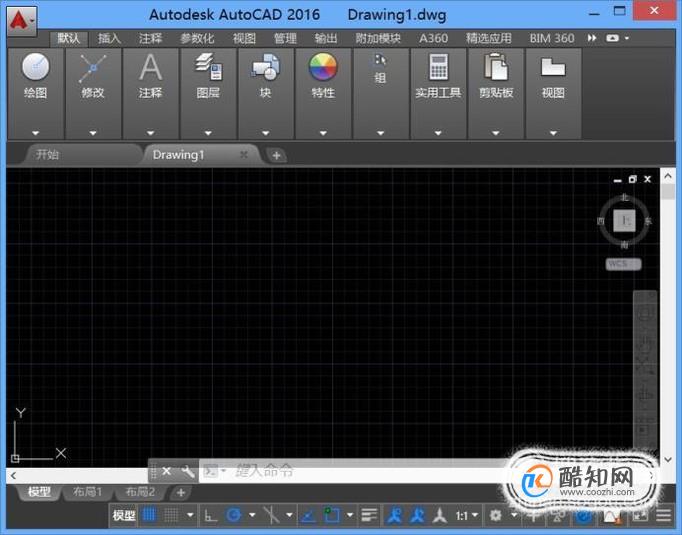Expand the 修改 panel dropdown arrow
Image resolution: width=682 pixels, height=535 pixels.
point(93,133)
